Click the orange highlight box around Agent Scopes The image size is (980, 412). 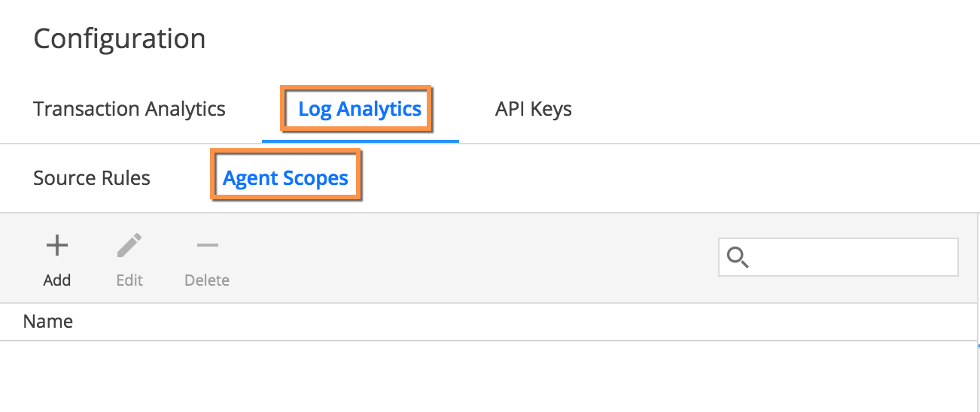pyautogui.click(x=286, y=174)
